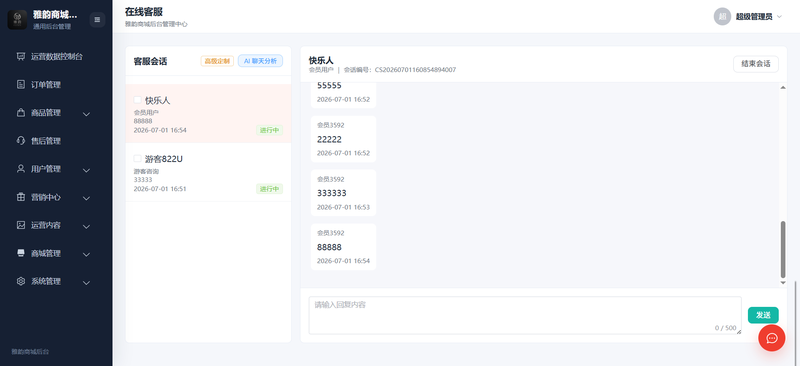Open the 超级管理员 account dropdown arrow
Image resolution: width=800 pixels, height=366 pixels.
coord(779,16)
